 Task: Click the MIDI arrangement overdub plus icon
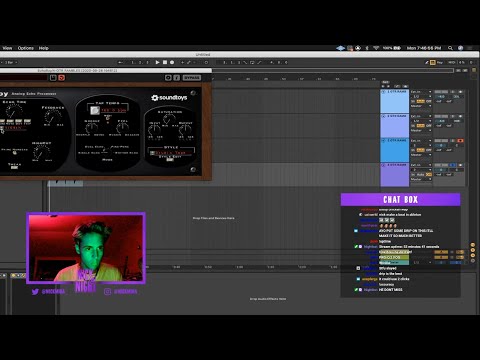182,62
